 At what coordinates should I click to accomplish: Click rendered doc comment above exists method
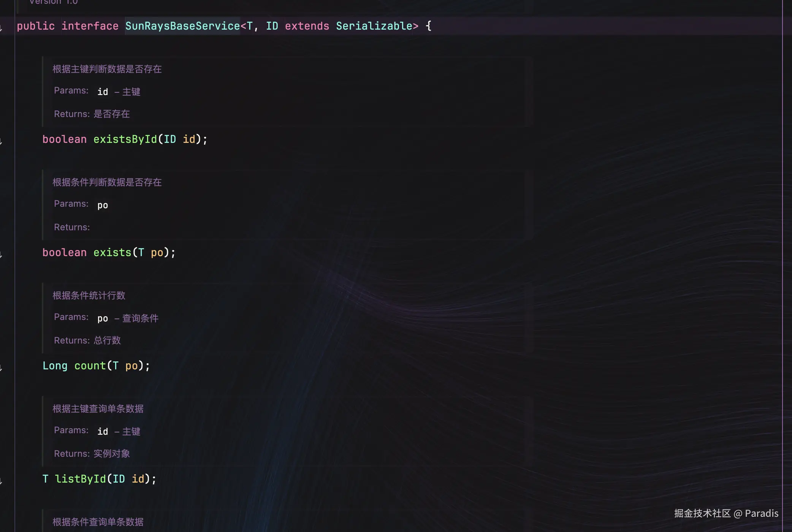click(107, 182)
